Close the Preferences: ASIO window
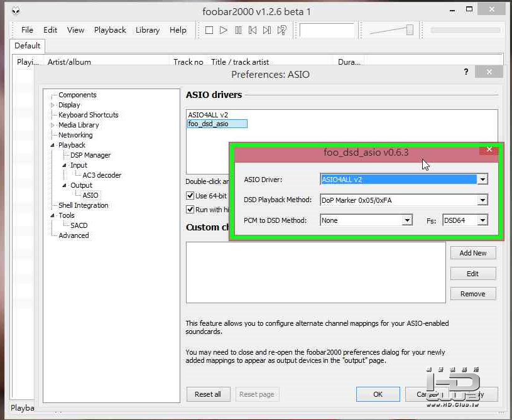 489,72
